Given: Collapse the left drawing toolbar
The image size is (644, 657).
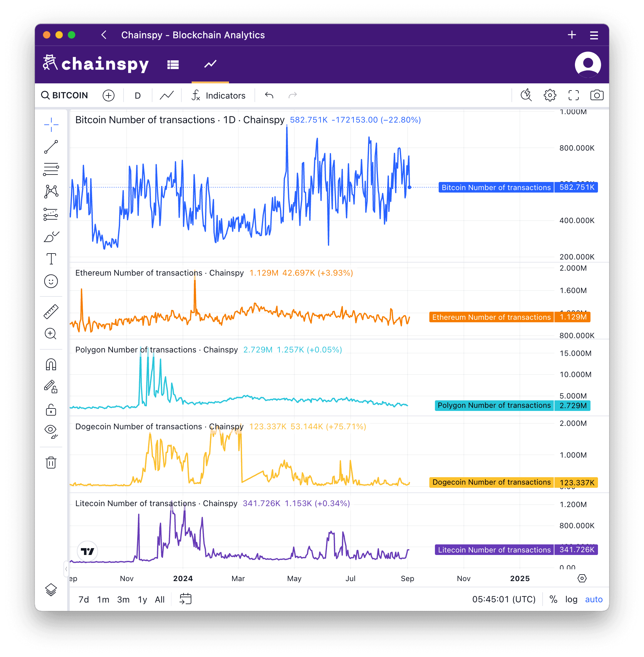Looking at the screenshot, I should point(66,569).
